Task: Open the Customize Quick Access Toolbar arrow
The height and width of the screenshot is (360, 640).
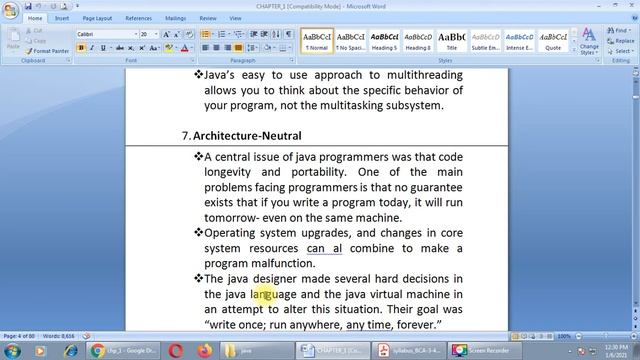Action: click(x=77, y=6)
